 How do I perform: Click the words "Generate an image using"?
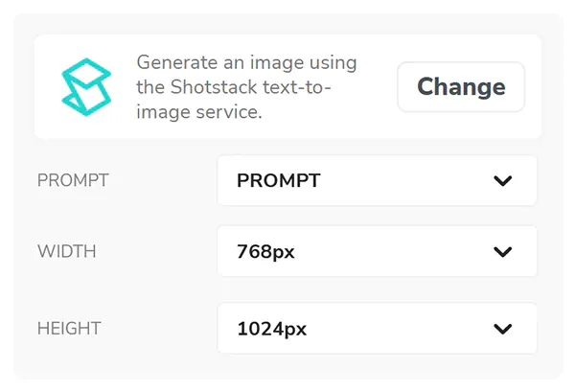point(246,63)
